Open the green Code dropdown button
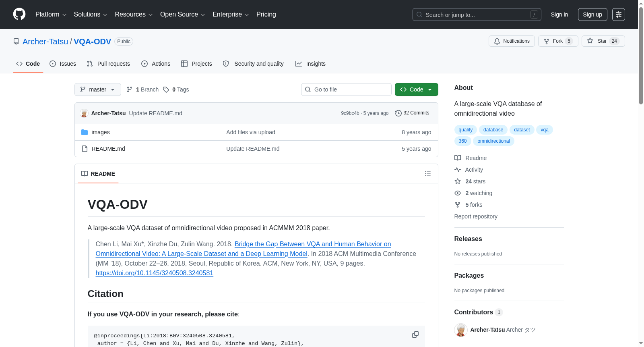The image size is (644, 347). point(417,89)
